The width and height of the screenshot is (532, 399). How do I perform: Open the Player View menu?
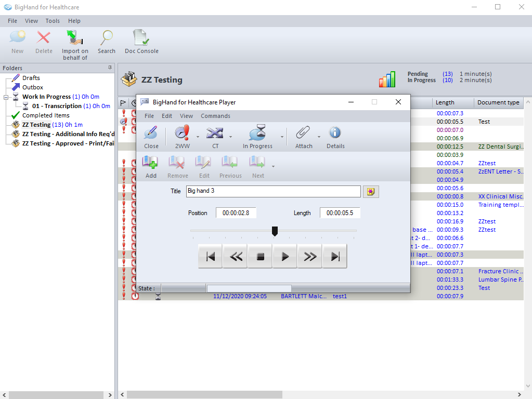(186, 116)
